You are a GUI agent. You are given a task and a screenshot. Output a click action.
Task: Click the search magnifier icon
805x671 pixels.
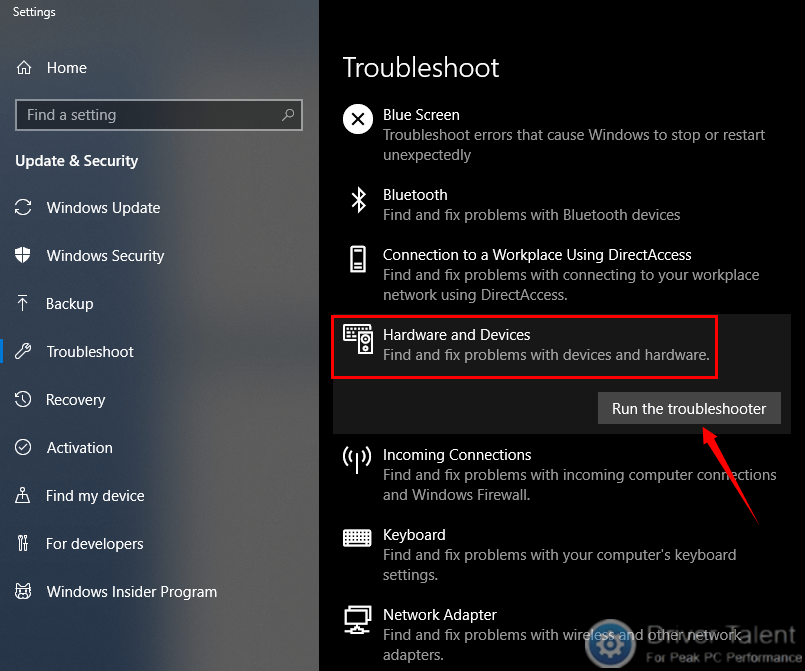[x=288, y=114]
